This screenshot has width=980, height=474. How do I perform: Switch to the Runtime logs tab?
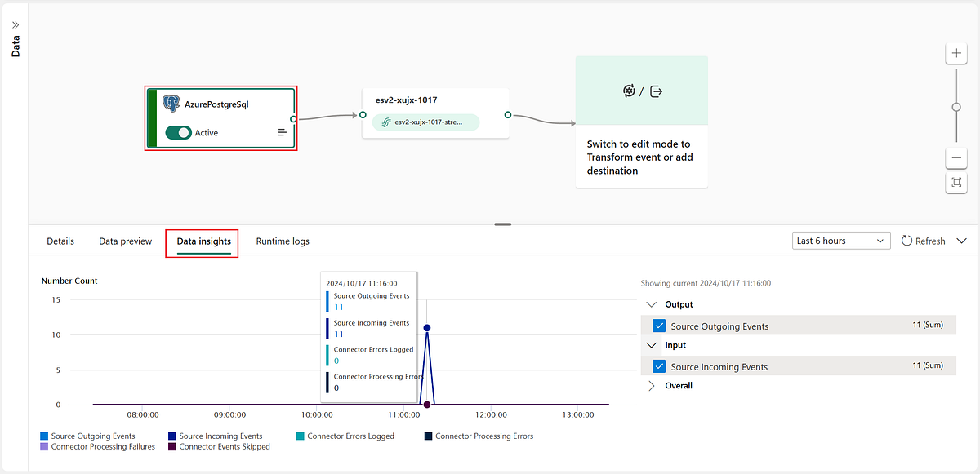click(283, 241)
